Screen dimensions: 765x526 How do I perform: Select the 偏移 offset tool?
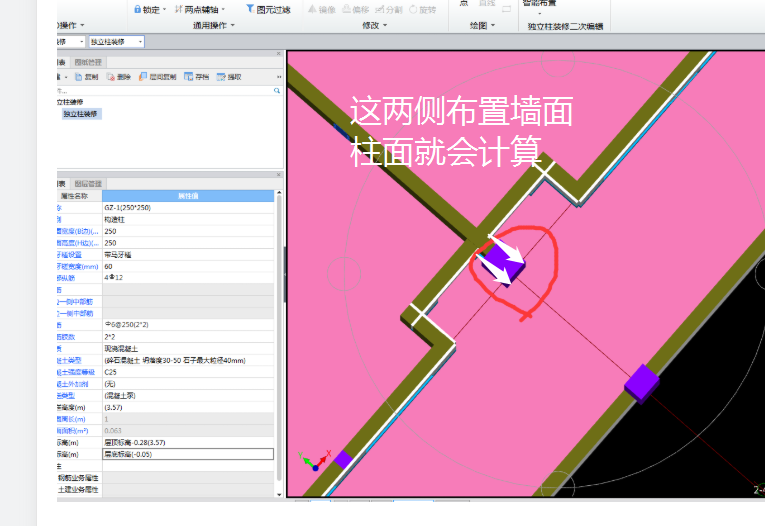click(x=355, y=9)
